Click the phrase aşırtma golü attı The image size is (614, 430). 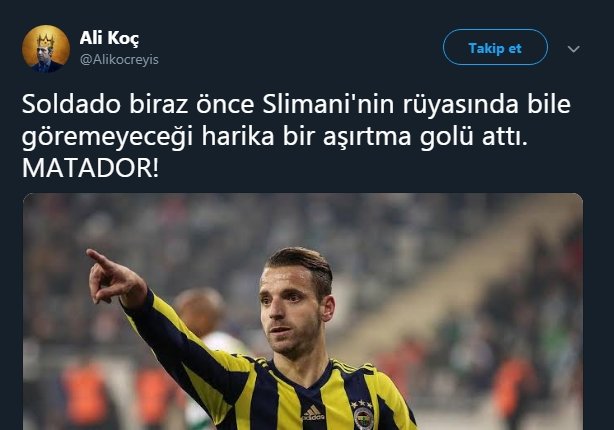(x=424, y=137)
